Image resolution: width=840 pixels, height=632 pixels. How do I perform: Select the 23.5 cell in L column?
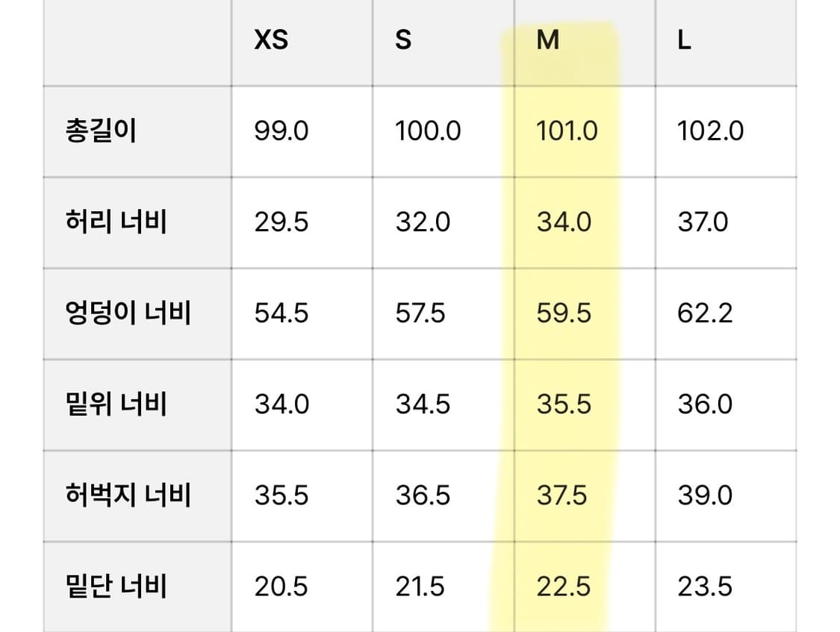point(704,586)
